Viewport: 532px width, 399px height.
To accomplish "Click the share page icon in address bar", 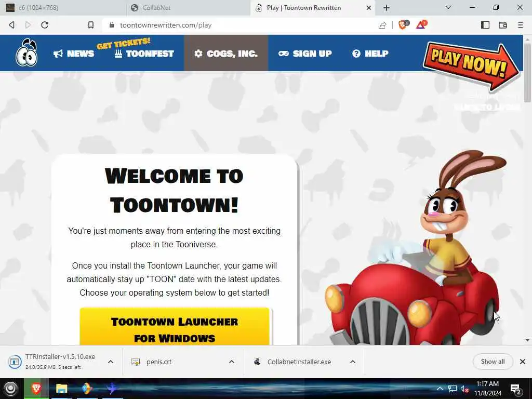I will click(382, 25).
